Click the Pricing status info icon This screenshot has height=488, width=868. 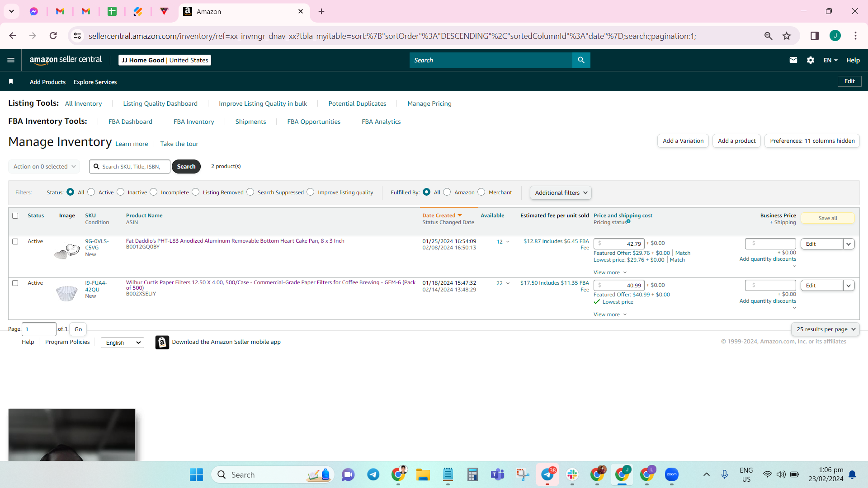(628, 221)
